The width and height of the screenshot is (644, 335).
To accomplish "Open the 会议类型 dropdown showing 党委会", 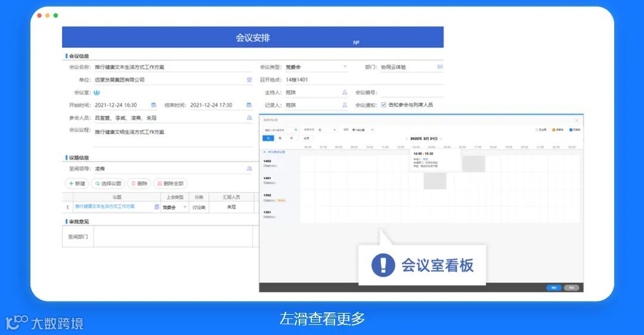I will click(x=316, y=67).
